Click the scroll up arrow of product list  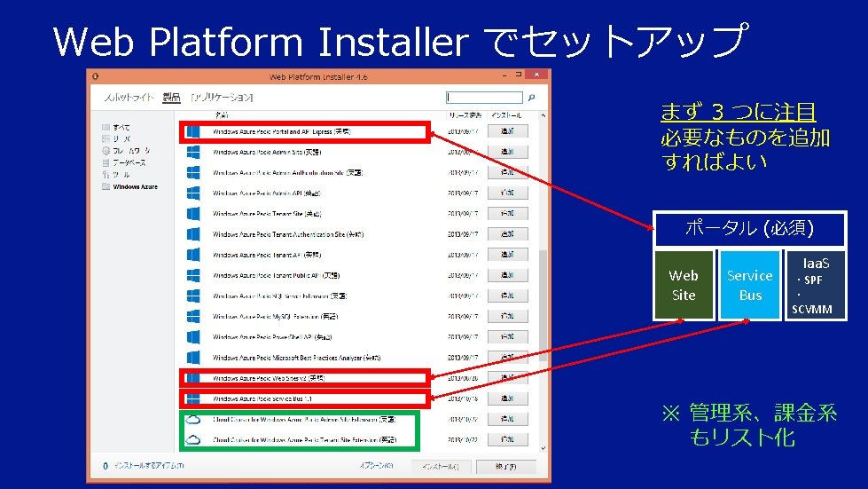(x=543, y=115)
